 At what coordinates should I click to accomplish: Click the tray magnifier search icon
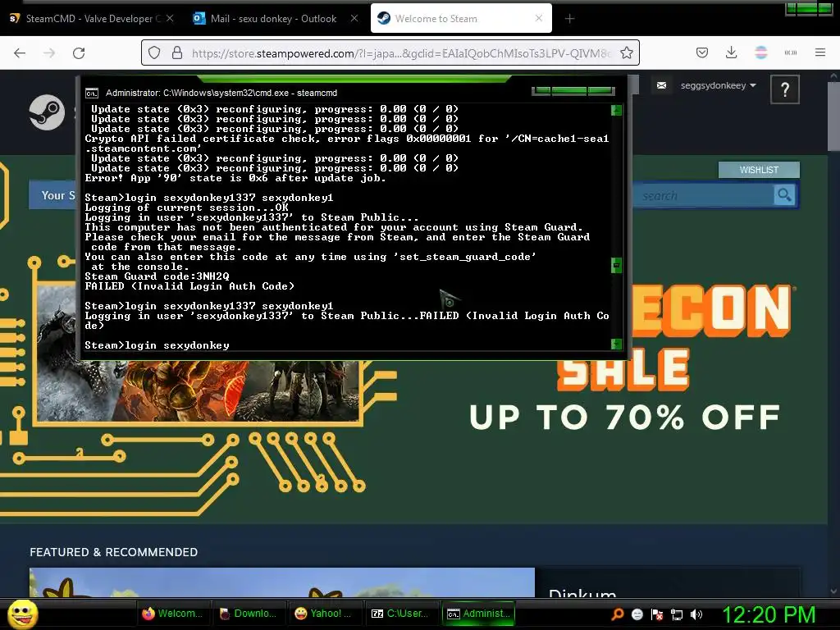pyautogui.click(x=617, y=614)
